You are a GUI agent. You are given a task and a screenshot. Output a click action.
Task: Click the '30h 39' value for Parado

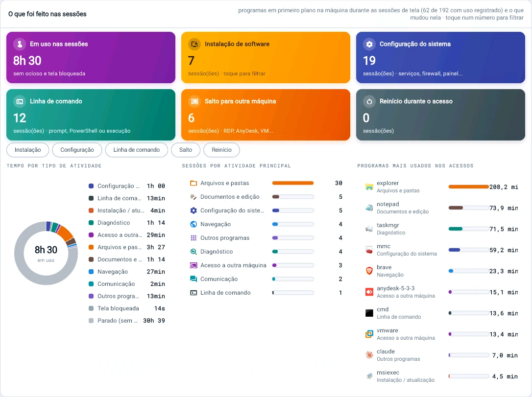click(154, 320)
